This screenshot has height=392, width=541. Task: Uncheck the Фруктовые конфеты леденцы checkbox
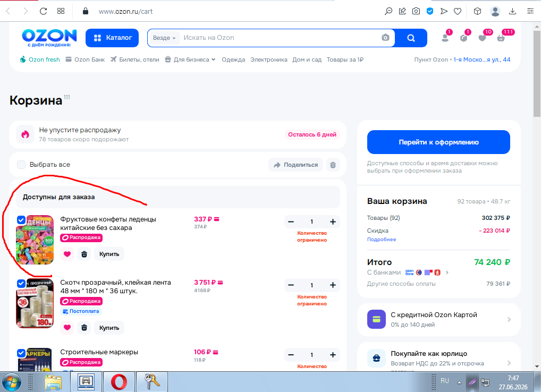(21, 219)
